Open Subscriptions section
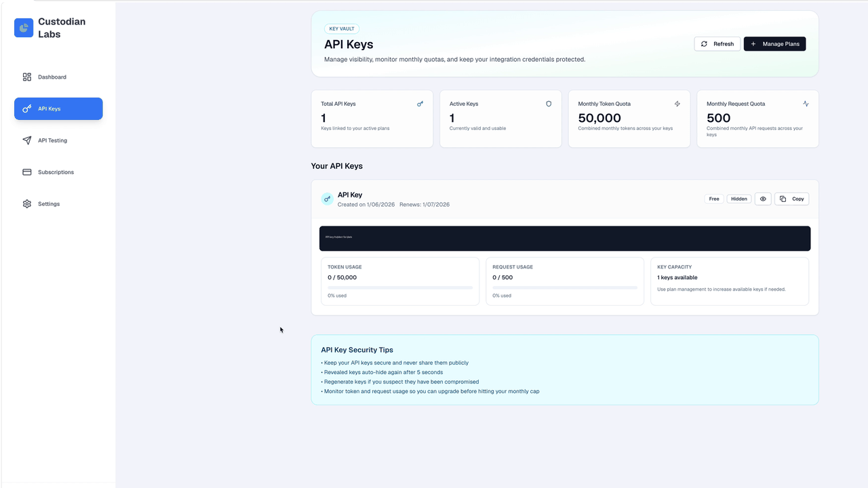Viewport: 868px width, 488px height. [x=58, y=172]
